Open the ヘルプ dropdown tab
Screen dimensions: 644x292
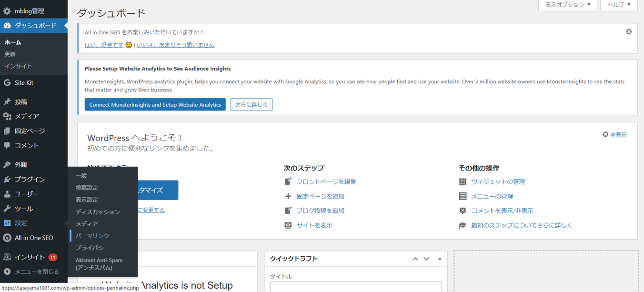[619, 5]
